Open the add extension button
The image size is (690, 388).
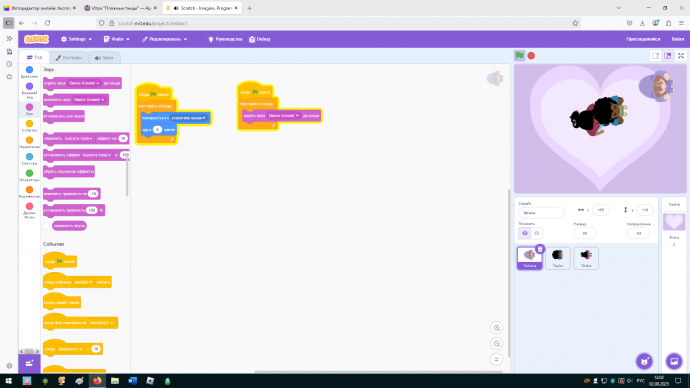click(29, 363)
